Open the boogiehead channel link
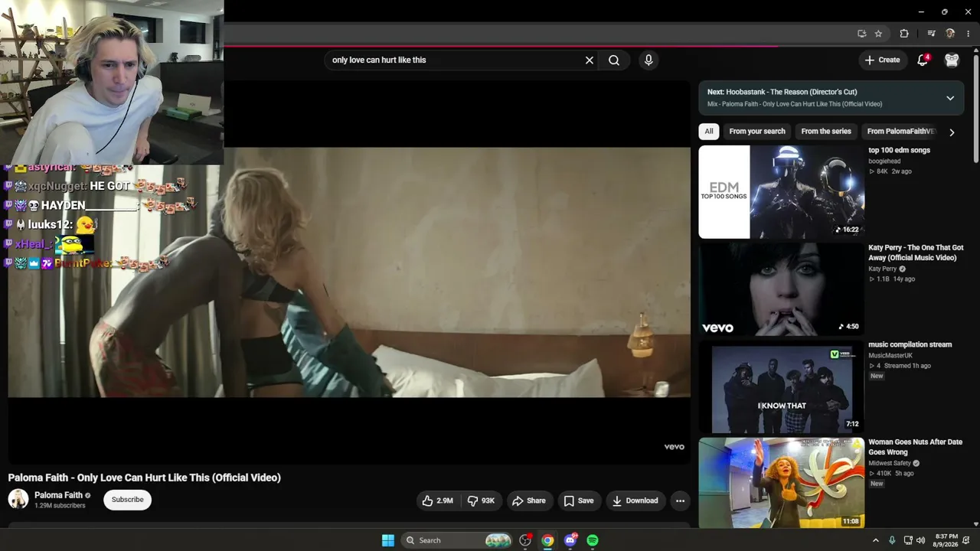Image resolution: width=980 pixels, height=551 pixels. coord(884,161)
